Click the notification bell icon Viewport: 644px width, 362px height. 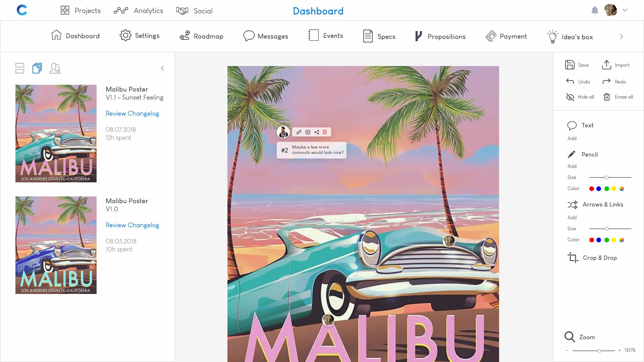point(595,10)
